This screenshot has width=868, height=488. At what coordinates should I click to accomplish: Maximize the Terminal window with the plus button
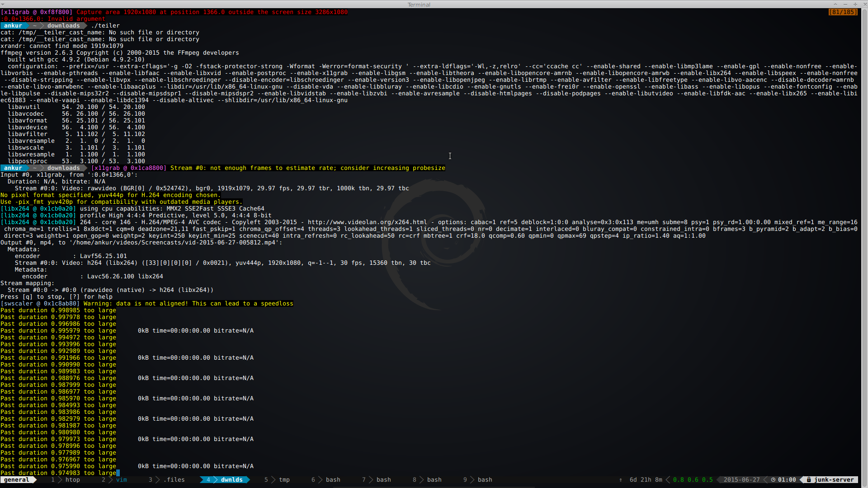pyautogui.click(x=855, y=4)
